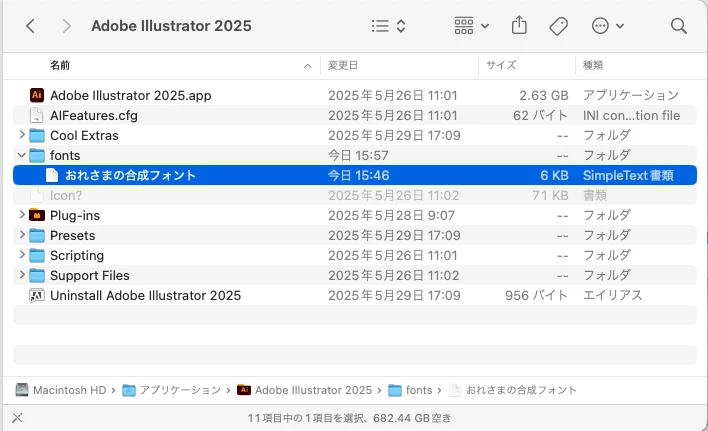Screen dimensions: 708x431
Task: Click status text 11項目中の1項目を選択
Action: pyautogui.click(x=307, y=418)
